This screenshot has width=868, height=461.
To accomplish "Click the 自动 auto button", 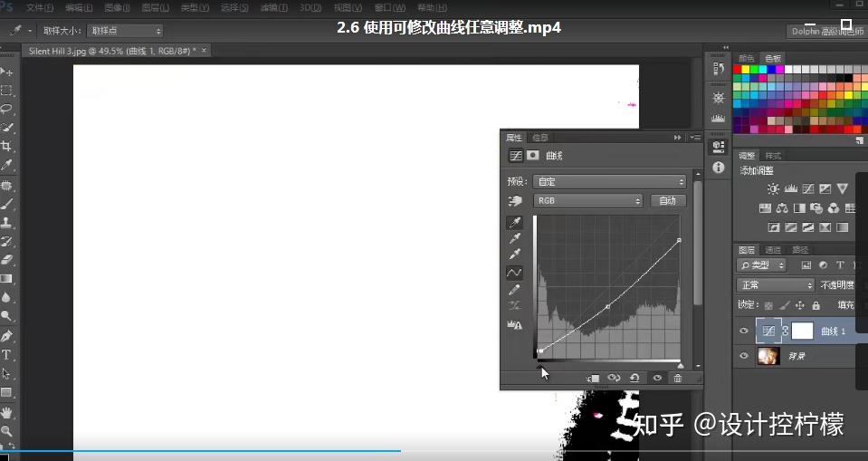I will click(668, 200).
